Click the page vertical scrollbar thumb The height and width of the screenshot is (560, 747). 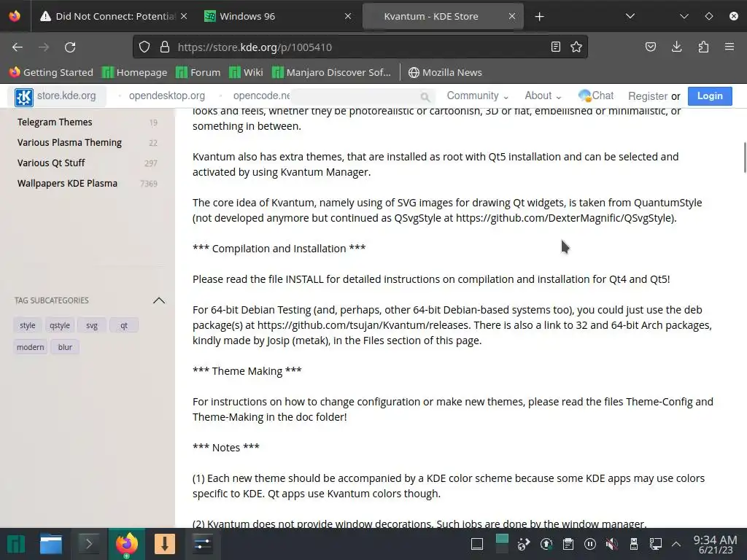pos(745,157)
